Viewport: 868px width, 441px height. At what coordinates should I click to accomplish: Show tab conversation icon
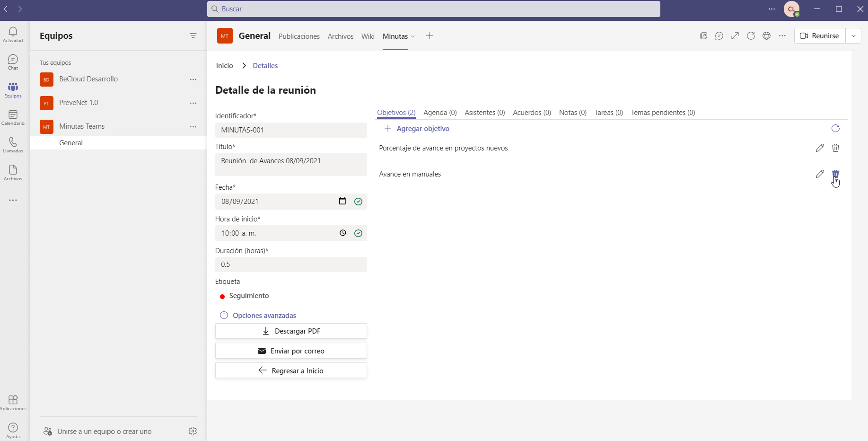pos(719,36)
